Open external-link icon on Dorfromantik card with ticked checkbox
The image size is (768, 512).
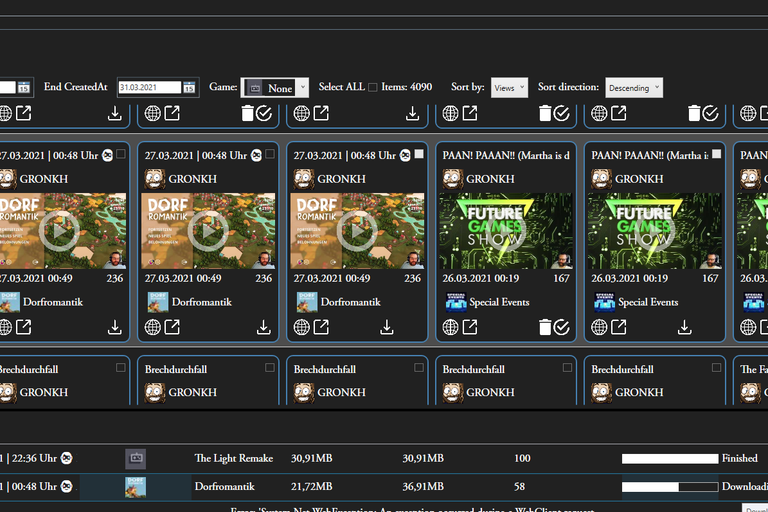[321, 327]
